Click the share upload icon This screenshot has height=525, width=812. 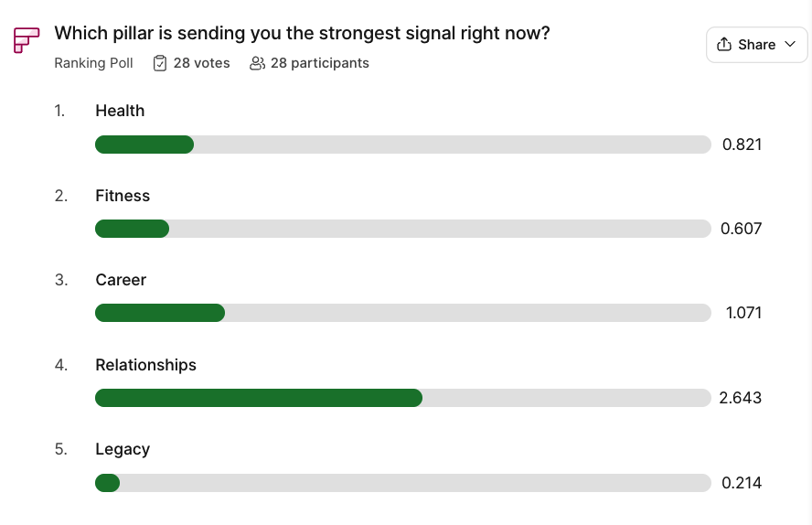point(724,45)
